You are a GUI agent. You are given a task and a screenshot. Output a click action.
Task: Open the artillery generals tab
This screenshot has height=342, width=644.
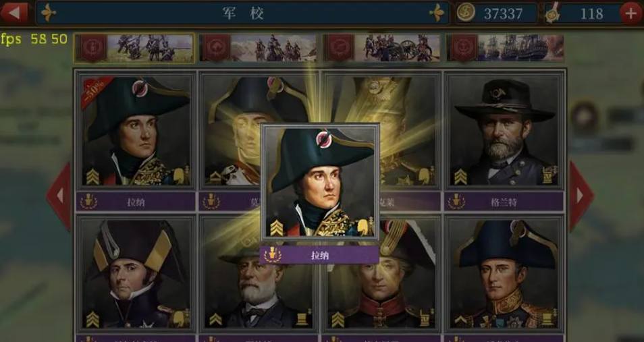pyautogui.click(x=381, y=48)
